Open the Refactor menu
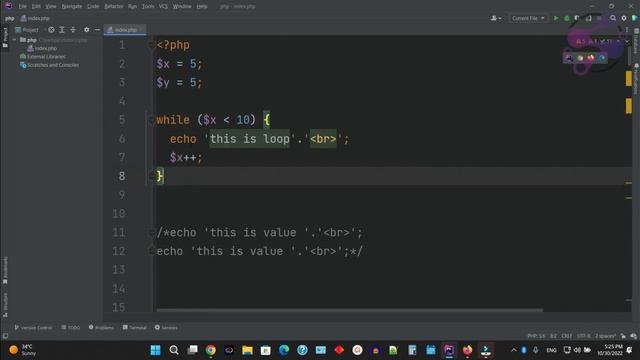 pos(113,6)
